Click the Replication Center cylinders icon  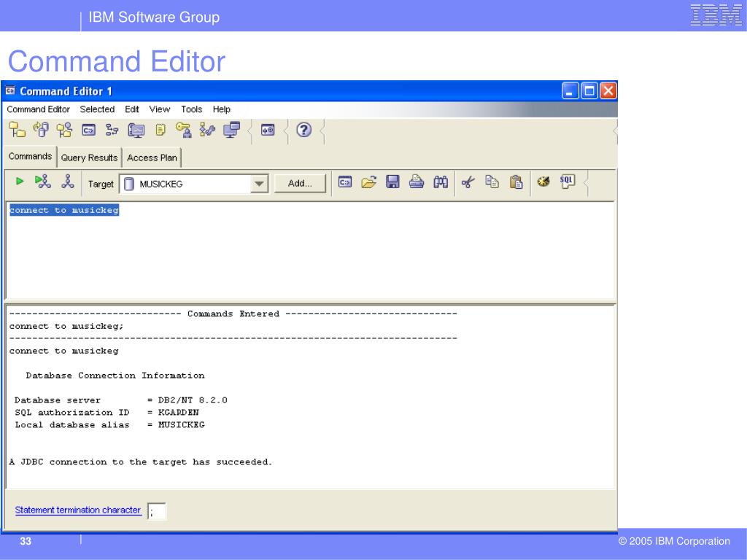click(x=41, y=130)
